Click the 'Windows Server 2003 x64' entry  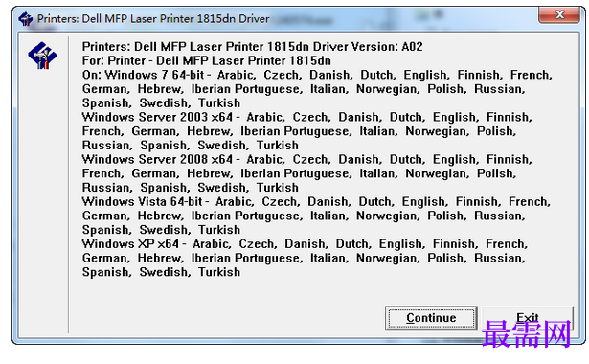pos(157,117)
